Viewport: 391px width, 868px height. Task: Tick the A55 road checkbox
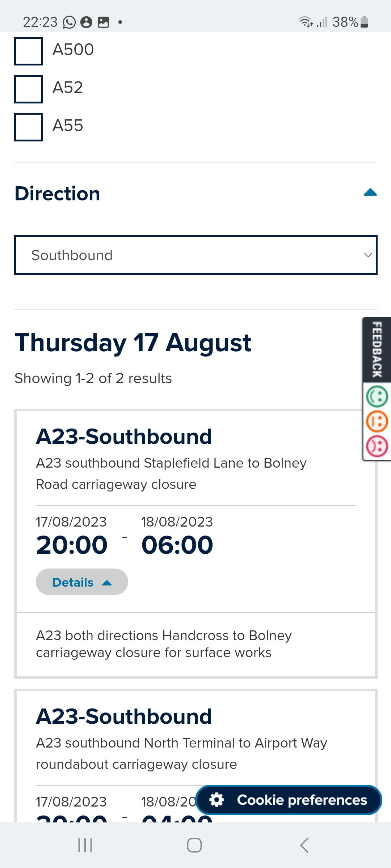28,127
